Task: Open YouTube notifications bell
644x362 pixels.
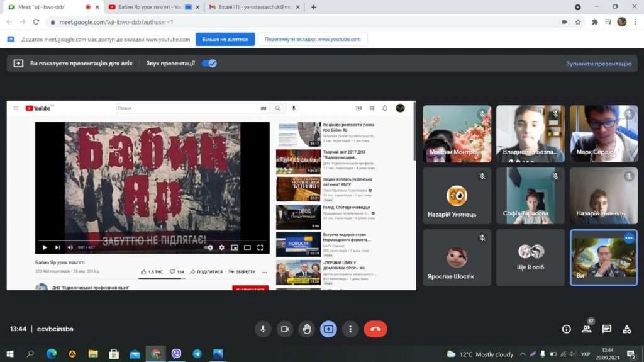Action: coord(385,108)
